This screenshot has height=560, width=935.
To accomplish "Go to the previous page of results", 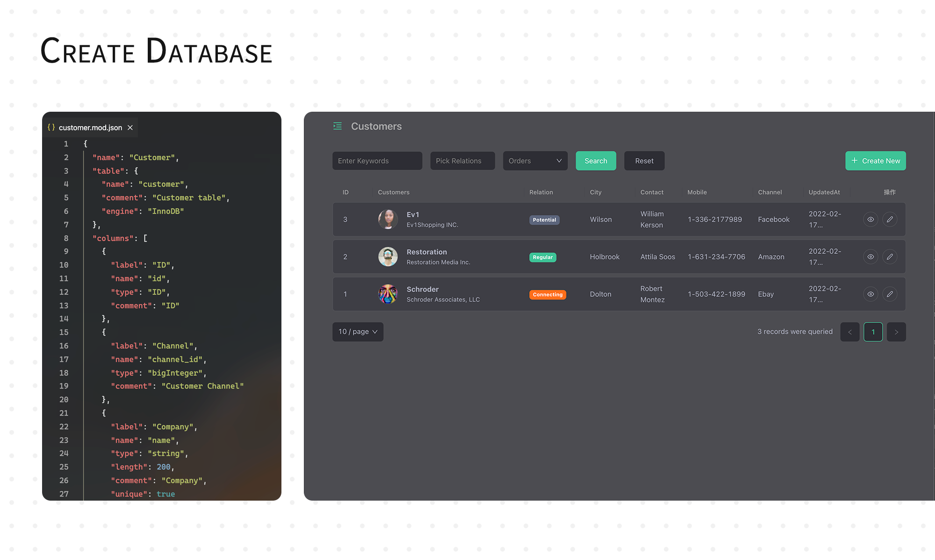I will [850, 332].
